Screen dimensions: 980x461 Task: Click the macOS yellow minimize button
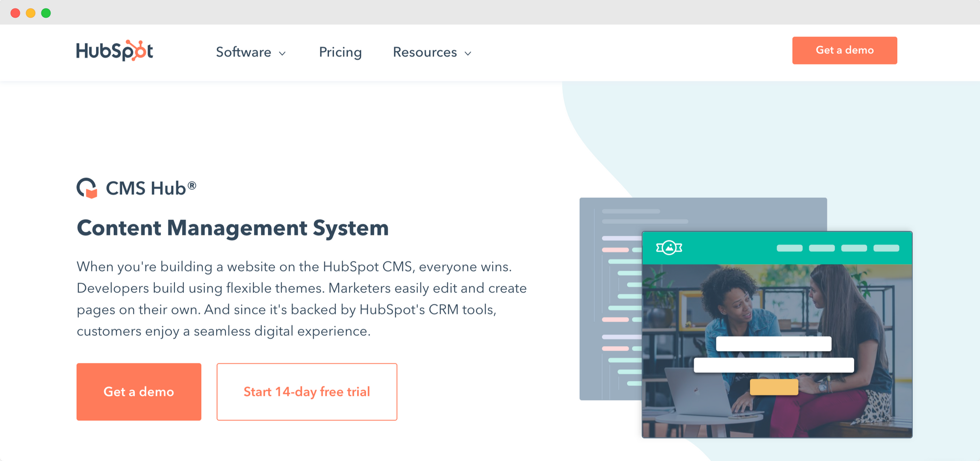tap(30, 13)
